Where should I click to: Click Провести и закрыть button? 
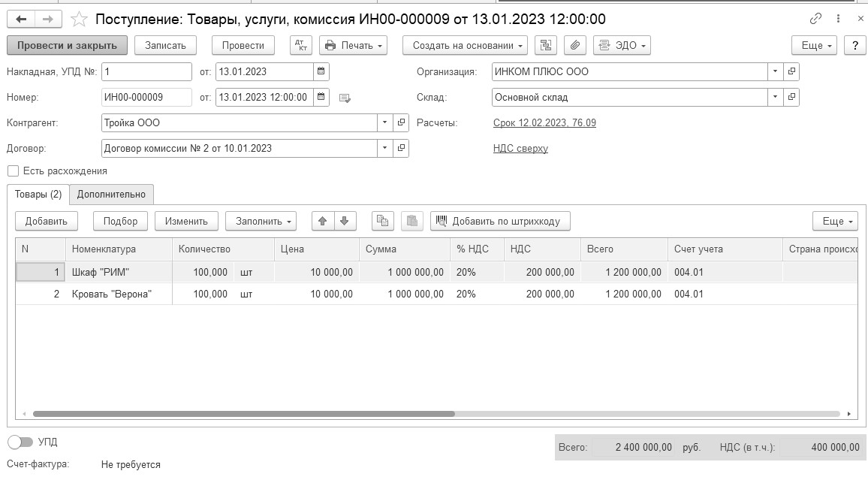tap(67, 45)
